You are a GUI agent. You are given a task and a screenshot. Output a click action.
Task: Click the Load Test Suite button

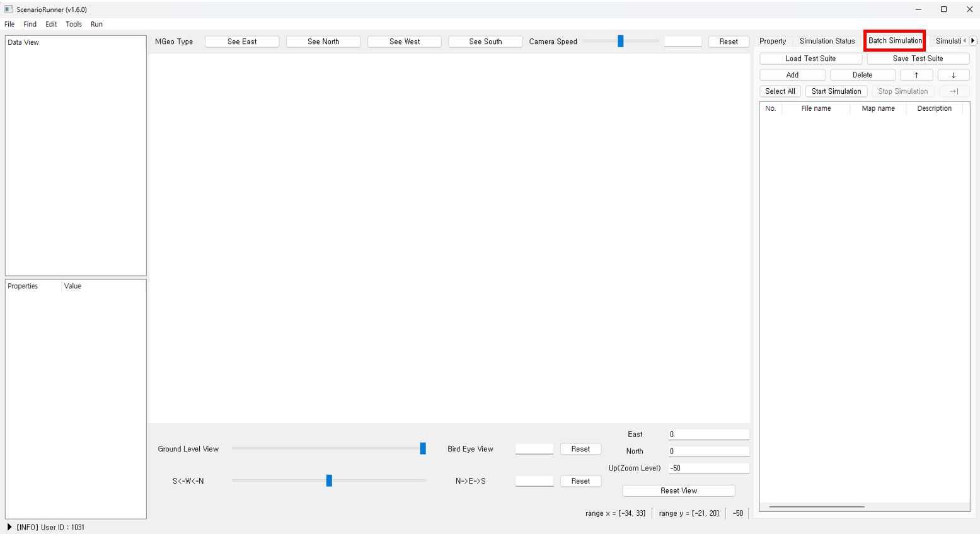[x=810, y=59]
